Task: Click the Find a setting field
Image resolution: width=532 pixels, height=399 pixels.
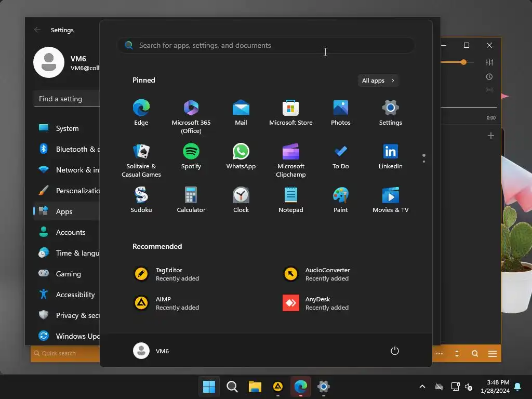Action: pos(67,99)
